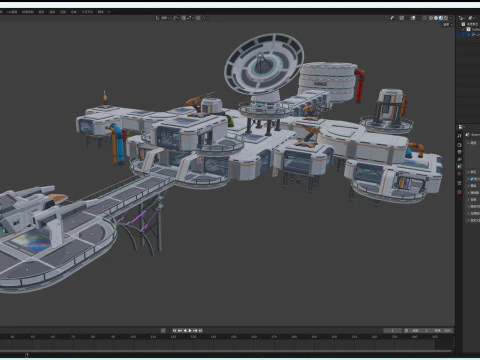Select material preview shading mode
Viewport: 480px width, 360px height.
point(441,18)
